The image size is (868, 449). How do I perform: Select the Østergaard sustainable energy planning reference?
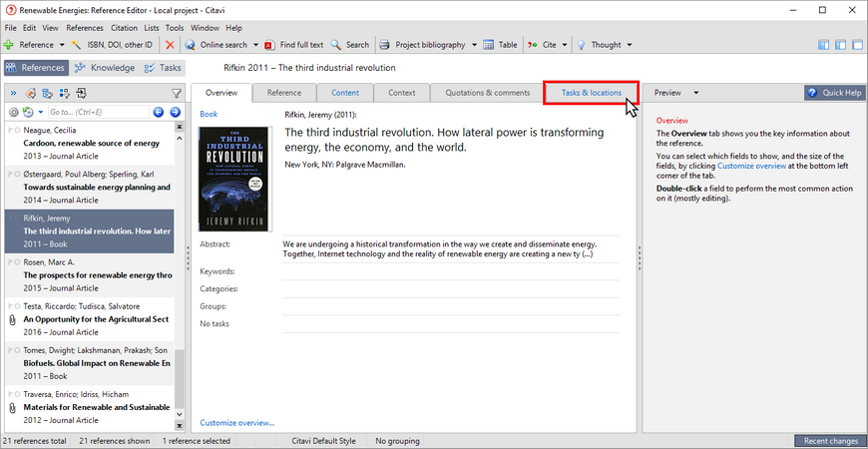89,188
